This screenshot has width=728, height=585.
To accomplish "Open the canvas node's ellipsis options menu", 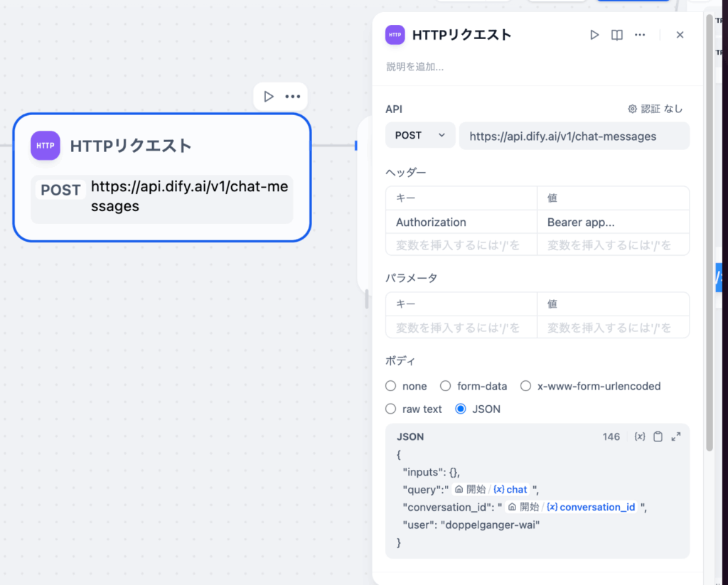I will pyautogui.click(x=291, y=96).
